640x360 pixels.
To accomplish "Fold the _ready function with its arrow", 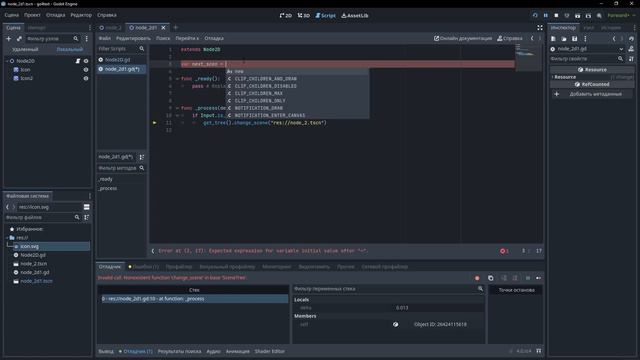I will [177, 79].
